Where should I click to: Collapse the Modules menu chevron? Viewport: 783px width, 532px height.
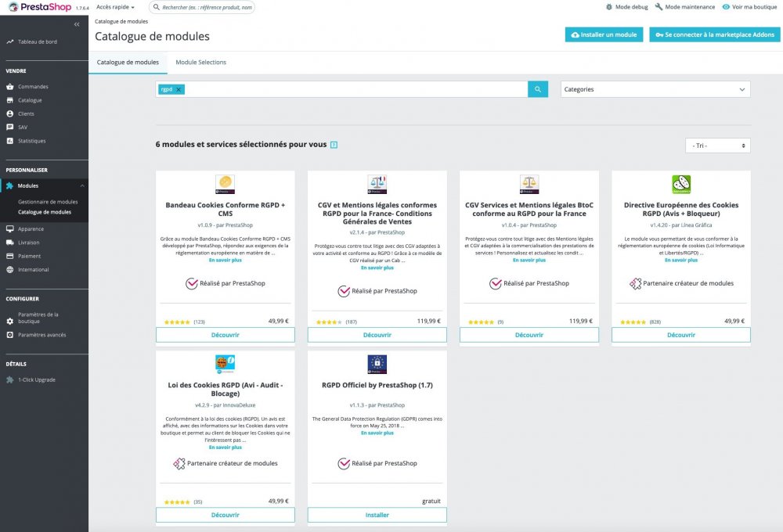click(82, 185)
